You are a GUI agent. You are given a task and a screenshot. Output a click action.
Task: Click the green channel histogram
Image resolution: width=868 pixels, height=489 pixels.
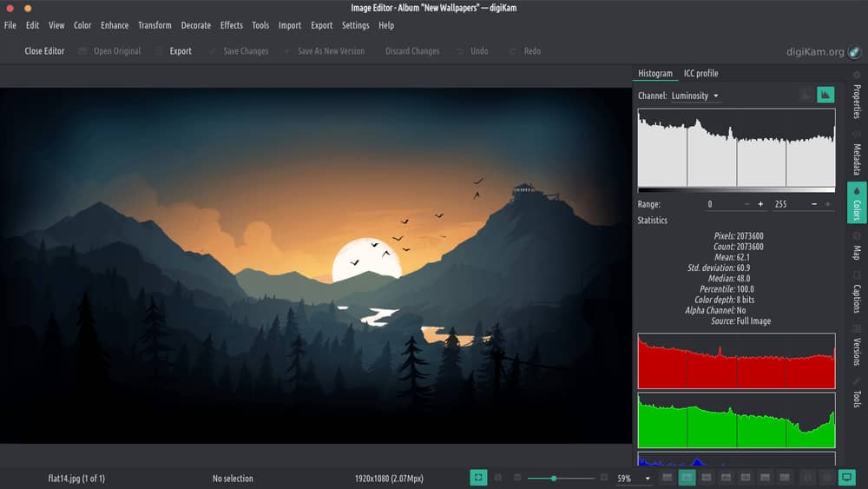(736, 420)
